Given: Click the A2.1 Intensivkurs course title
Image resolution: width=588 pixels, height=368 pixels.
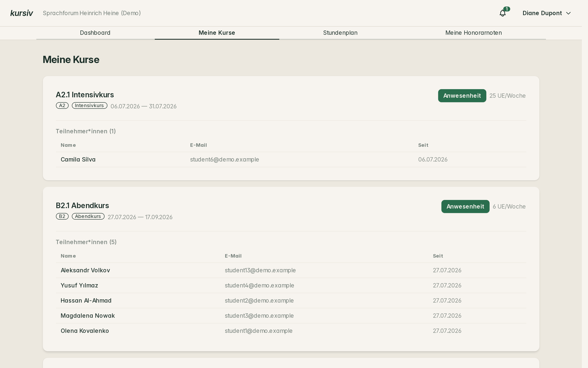Looking at the screenshot, I should pyautogui.click(x=85, y=95).
